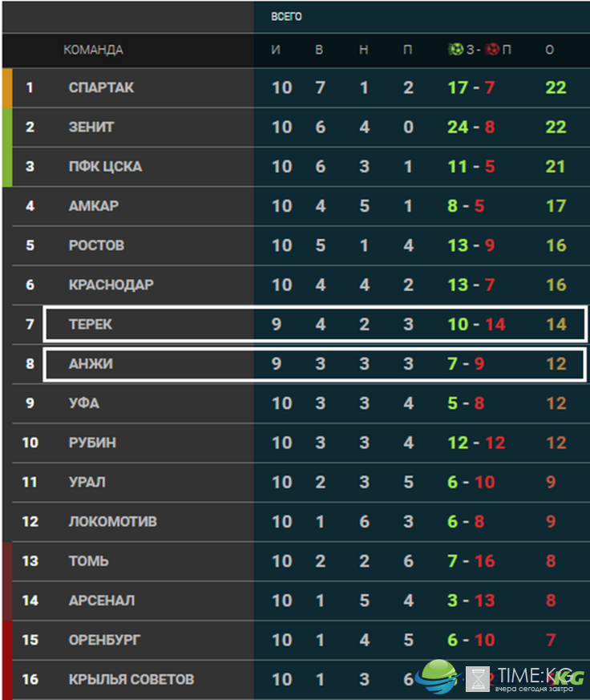Sort by the КОМАНДА column header

click(x=93, y=50)
